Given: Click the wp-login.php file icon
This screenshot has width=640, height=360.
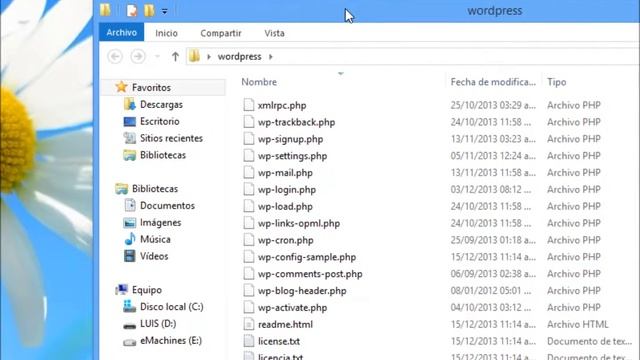Looking at the screenshot, I should pyautogui.click(x=249, y=189).
